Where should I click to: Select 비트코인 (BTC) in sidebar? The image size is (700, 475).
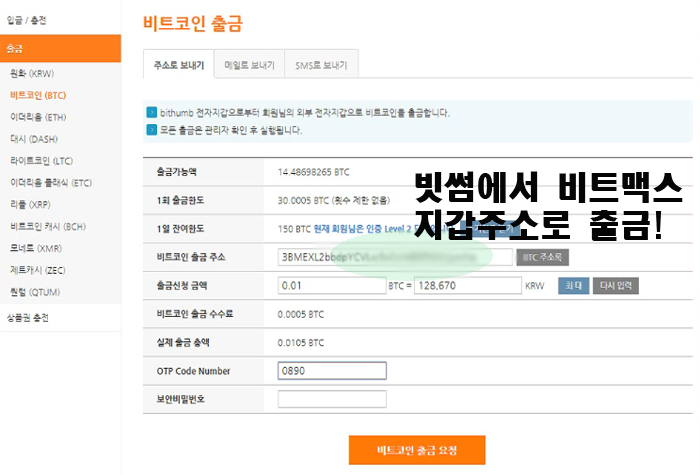coord(38,95)
